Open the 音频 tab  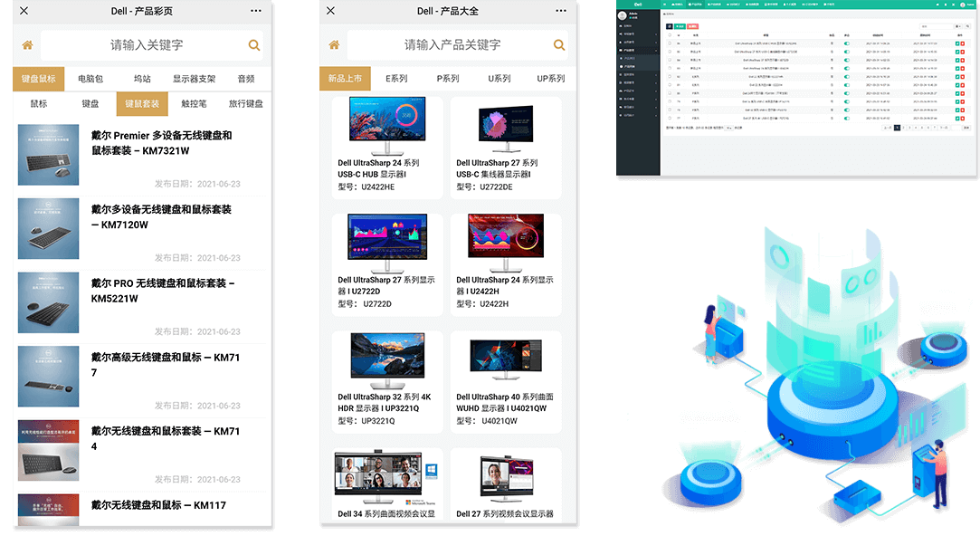pyautogui.click(x=246, y=79)
